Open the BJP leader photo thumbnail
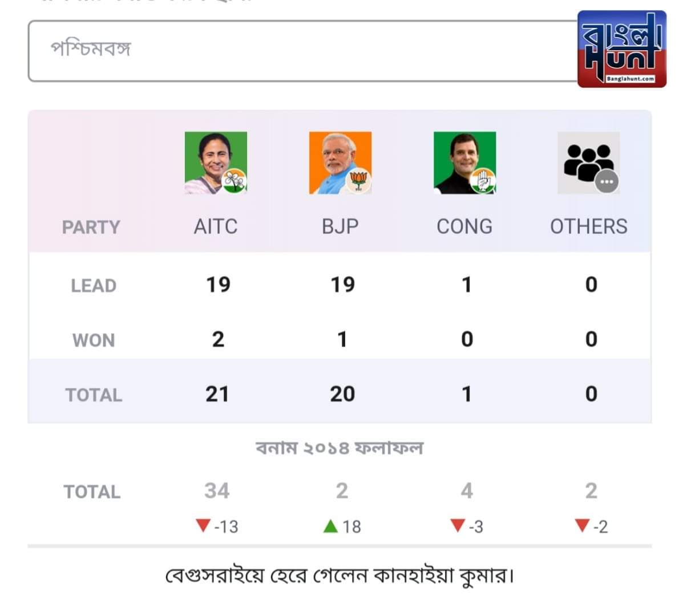 pos(341,163)
